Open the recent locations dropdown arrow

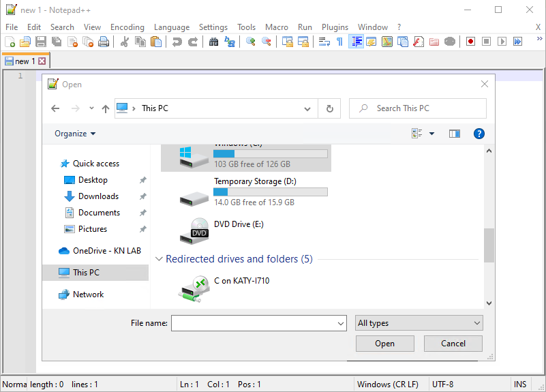click(91, 108)
